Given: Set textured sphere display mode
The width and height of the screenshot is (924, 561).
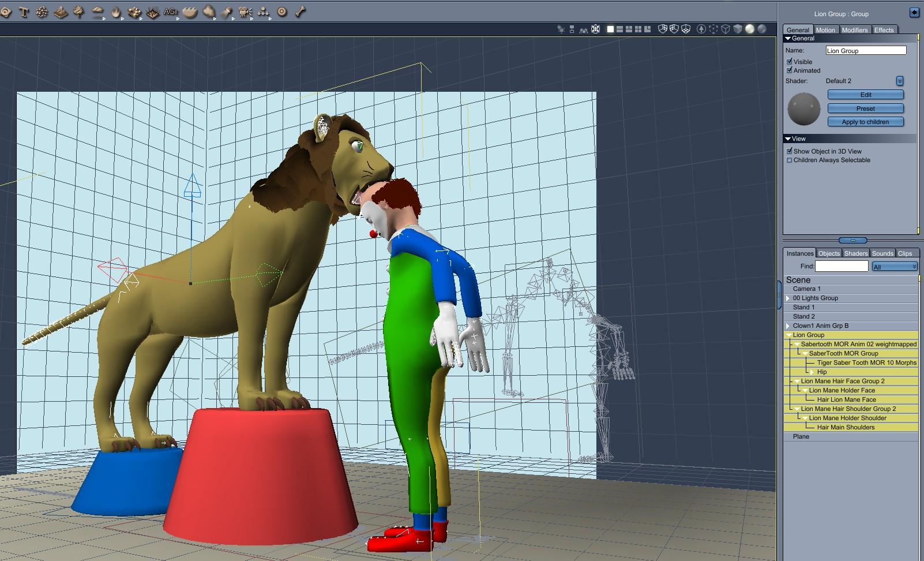Looking at the screenshot, I should tap(762, 29).
